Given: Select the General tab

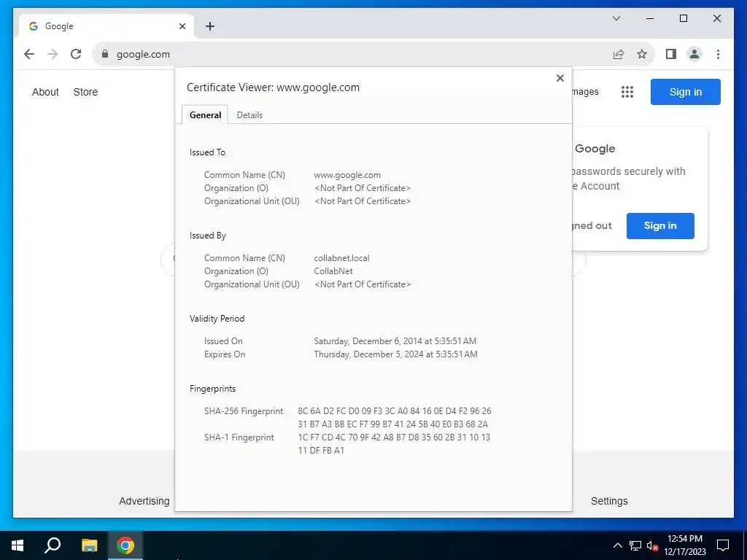Looking at the screenshot, I should click(205, 114).
